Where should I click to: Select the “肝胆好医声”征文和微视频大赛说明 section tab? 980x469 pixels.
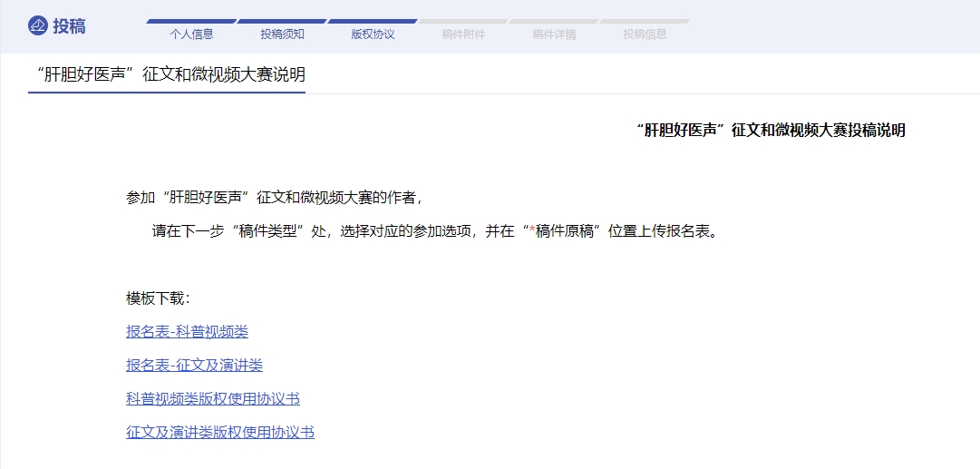167,75
